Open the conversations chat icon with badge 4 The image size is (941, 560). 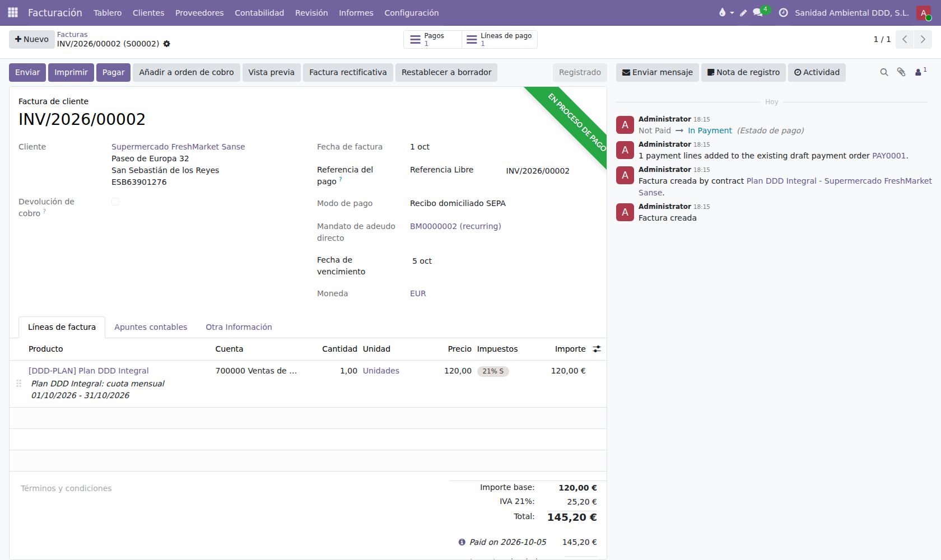759,12
